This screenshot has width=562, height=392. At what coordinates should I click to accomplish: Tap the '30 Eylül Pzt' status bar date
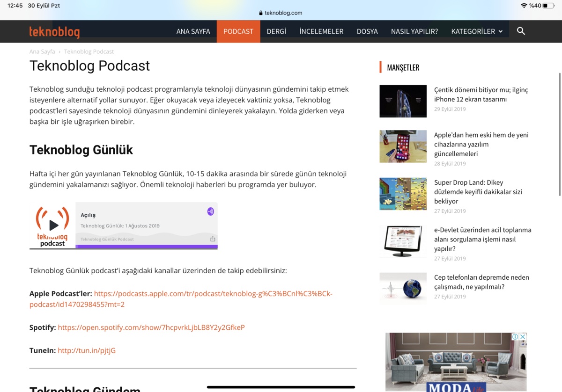pos(44,6)
